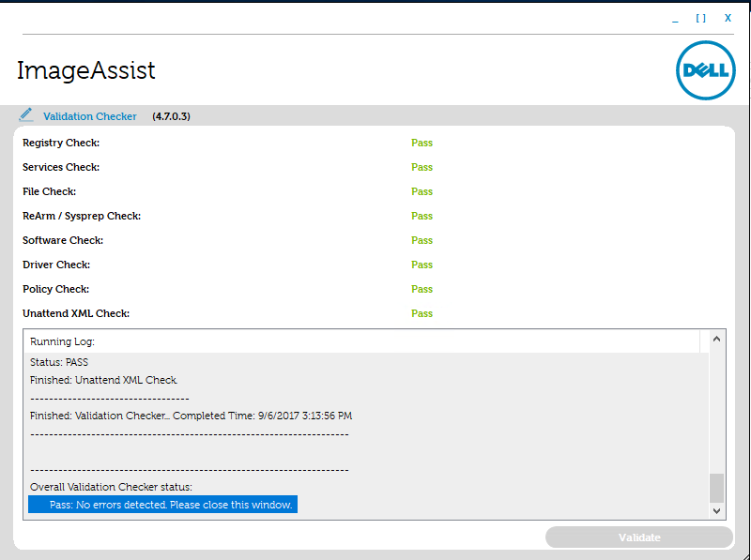Image resolution: width=751 pixels, height=560 pixels.
Task: Click the ImageAssist title text
Action: tap(85, 71)
